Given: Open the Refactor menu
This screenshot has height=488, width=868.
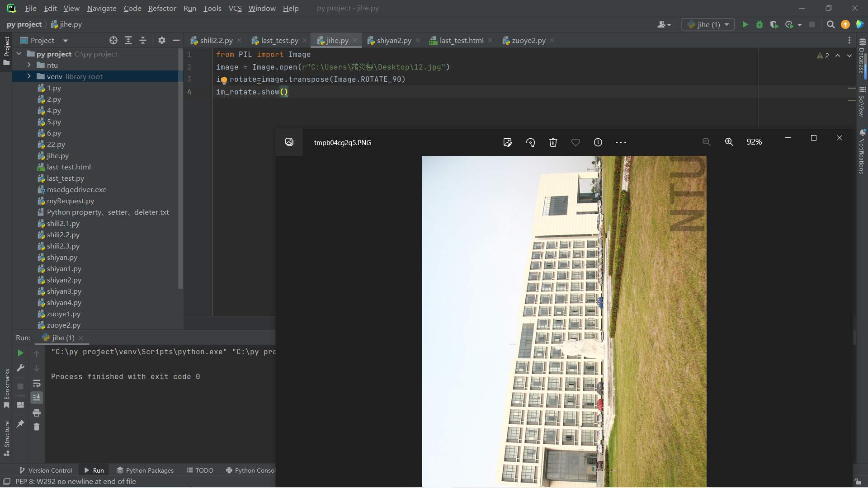Looking at the screenshot, I should (161, 8).
